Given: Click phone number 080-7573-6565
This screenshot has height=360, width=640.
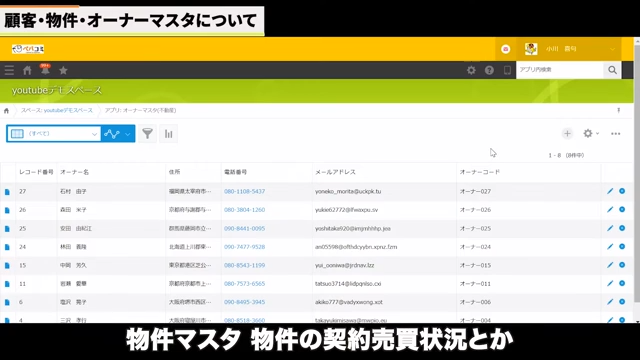Looking at the screenshot, I should coord(244,283).
